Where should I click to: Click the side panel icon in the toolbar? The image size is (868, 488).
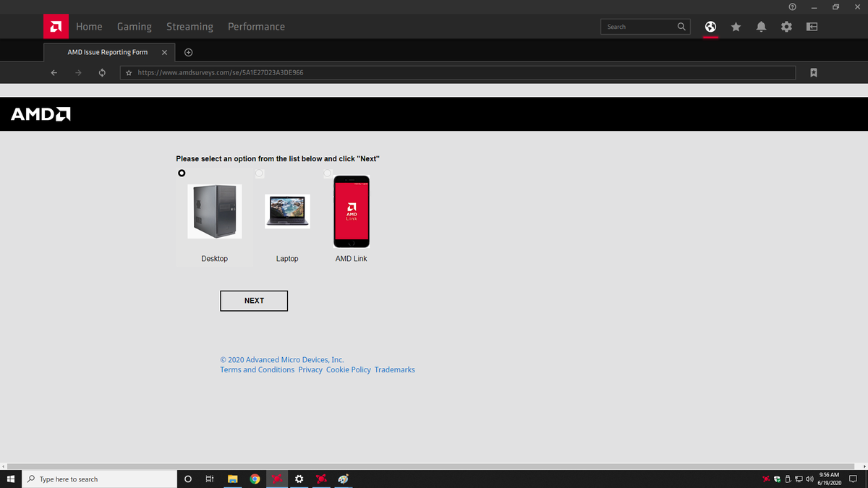[x=811, y=26]
